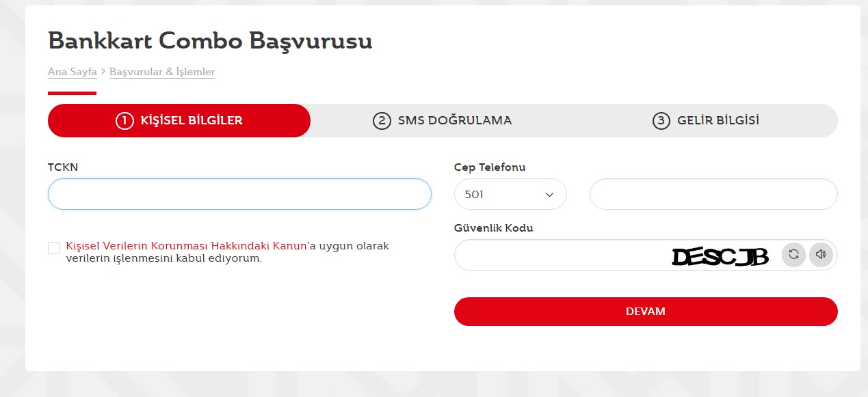
Task: Click the circled number 3 step icon
Action: (660, 121)
